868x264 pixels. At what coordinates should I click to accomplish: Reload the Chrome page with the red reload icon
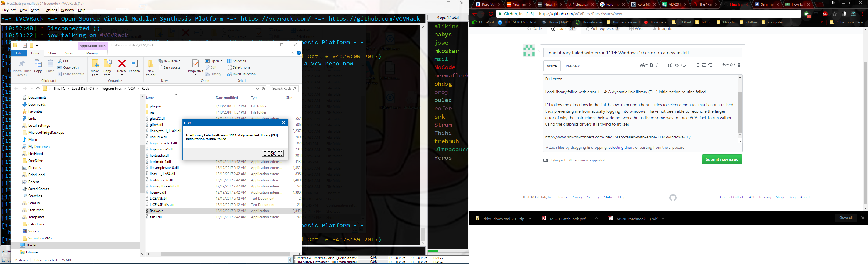[491, 14]
